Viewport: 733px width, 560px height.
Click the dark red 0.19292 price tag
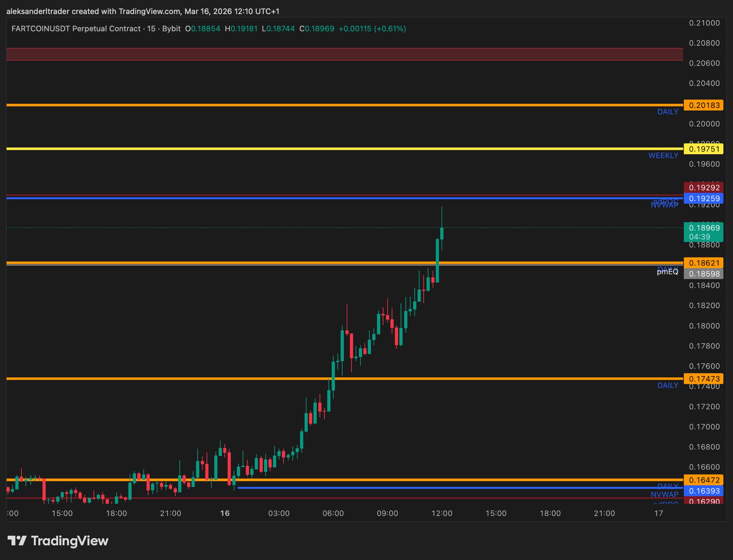pyautogui.click(x=703, y=187)
